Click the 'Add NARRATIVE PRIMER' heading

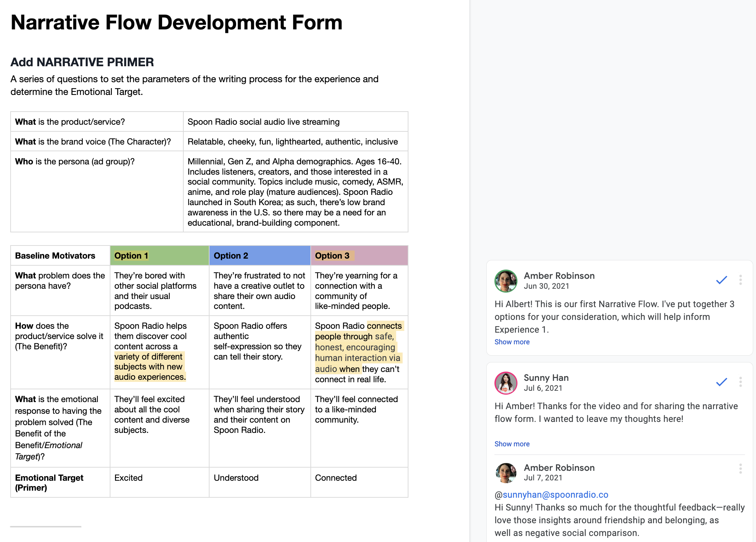pos(82,62)
